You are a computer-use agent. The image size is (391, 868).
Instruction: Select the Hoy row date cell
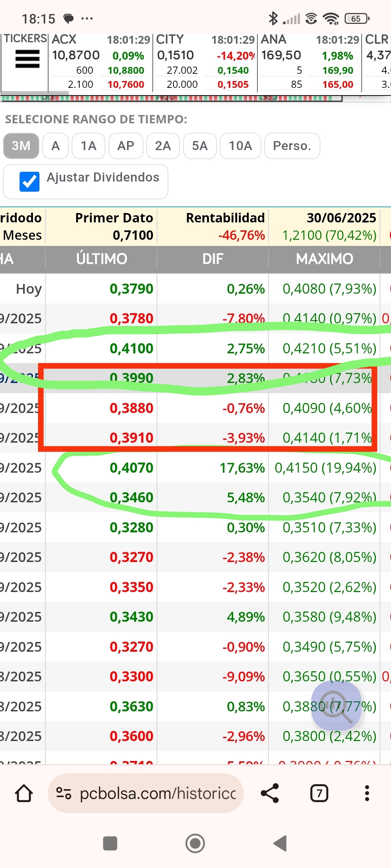coord(29,289)
